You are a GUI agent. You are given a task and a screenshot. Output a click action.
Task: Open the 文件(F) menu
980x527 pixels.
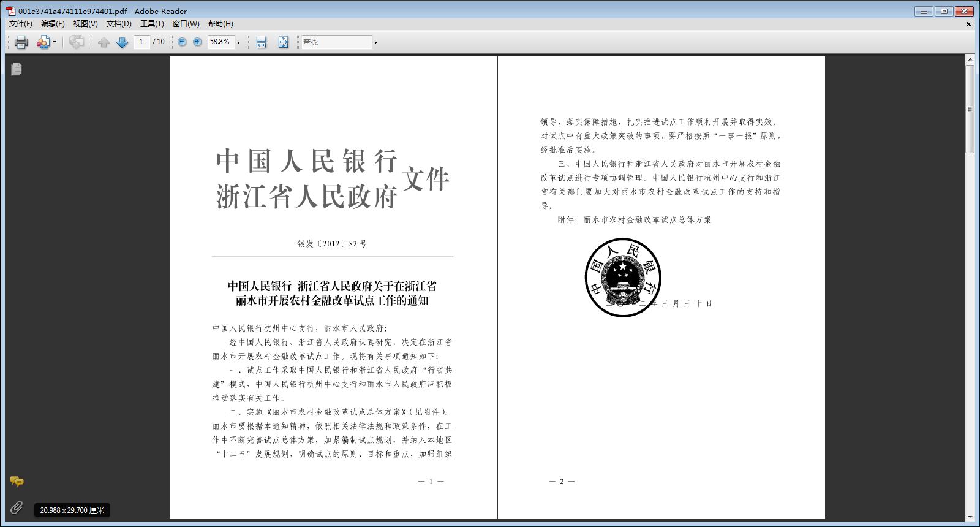point(21,24)
